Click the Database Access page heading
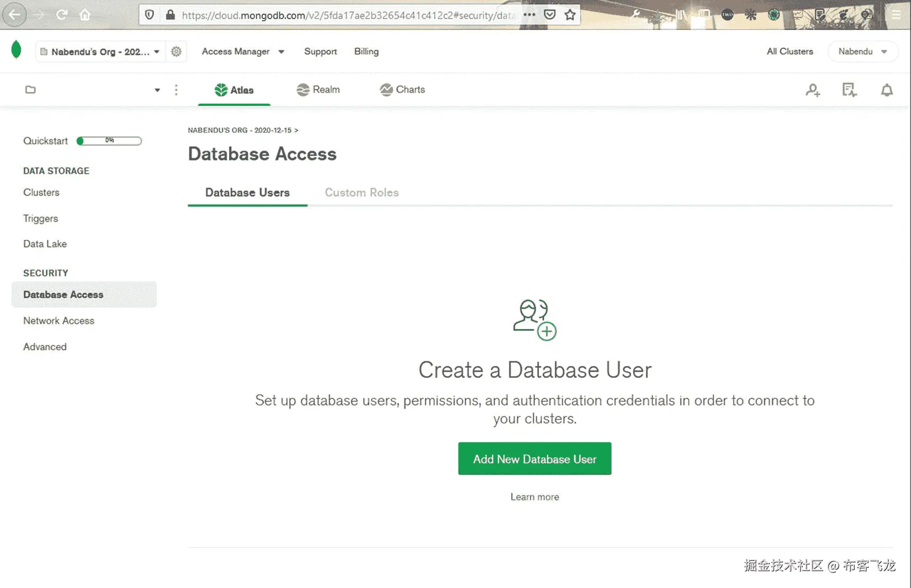911x588 pixels. [262, 154]
